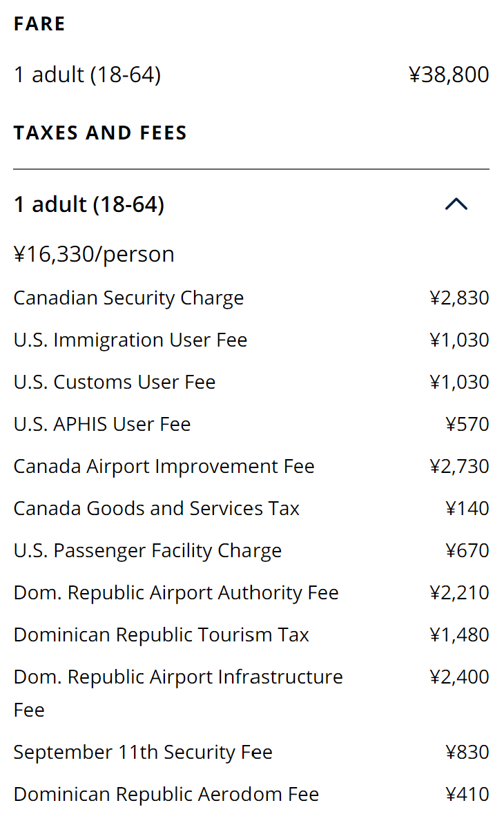This screenshot has width=504, height=823.
Task: Click the '1 adult (18-64)' taxes heading
Action: (89, 204)
